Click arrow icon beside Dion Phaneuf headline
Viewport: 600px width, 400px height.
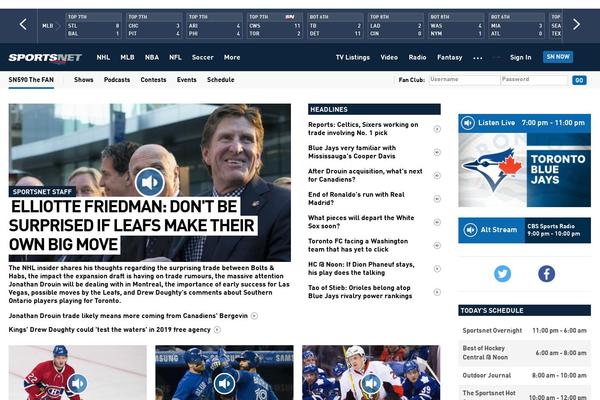coord(437,269)
